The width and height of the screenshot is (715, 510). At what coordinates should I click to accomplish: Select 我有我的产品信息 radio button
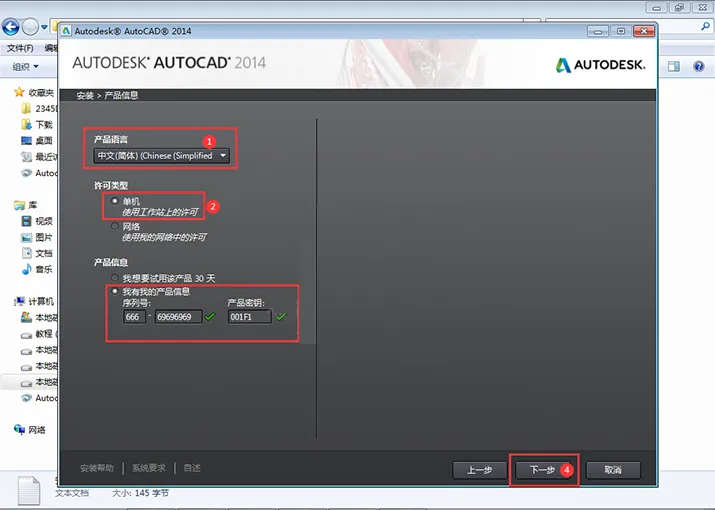116,291
